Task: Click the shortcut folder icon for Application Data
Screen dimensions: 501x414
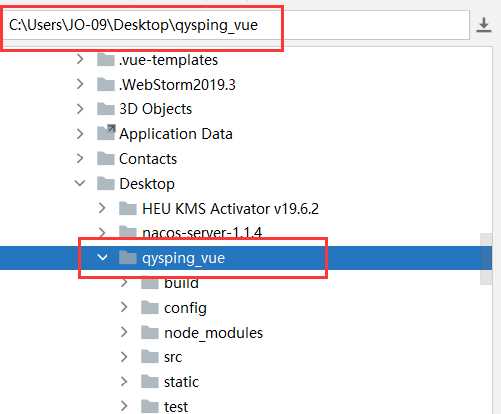Action: (x=106, y=133)
